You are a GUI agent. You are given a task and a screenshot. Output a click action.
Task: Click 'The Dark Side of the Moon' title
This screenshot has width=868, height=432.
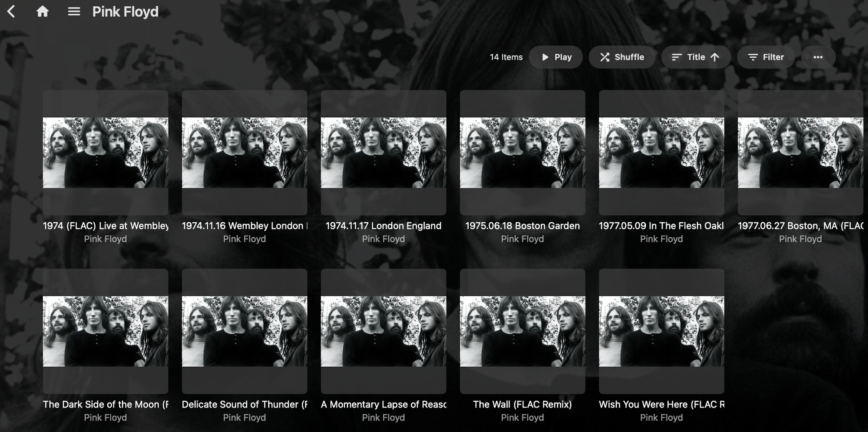(x=105, y=404)
